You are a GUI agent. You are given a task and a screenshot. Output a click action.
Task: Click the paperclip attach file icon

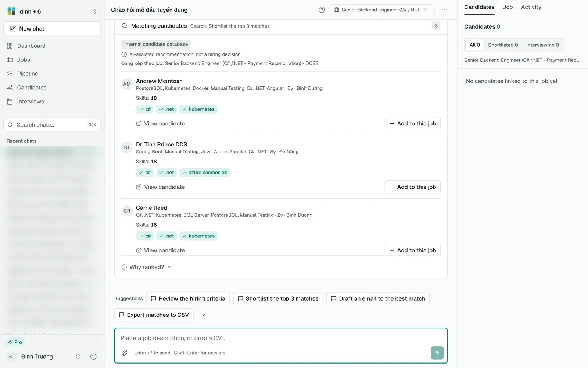point(125,353)
